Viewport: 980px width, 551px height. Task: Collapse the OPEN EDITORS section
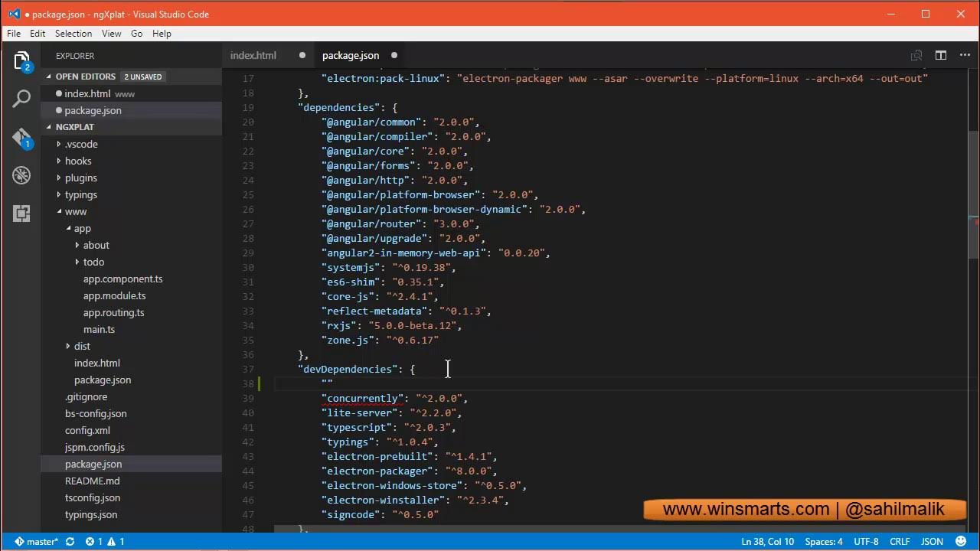click(x=49, y=77)
